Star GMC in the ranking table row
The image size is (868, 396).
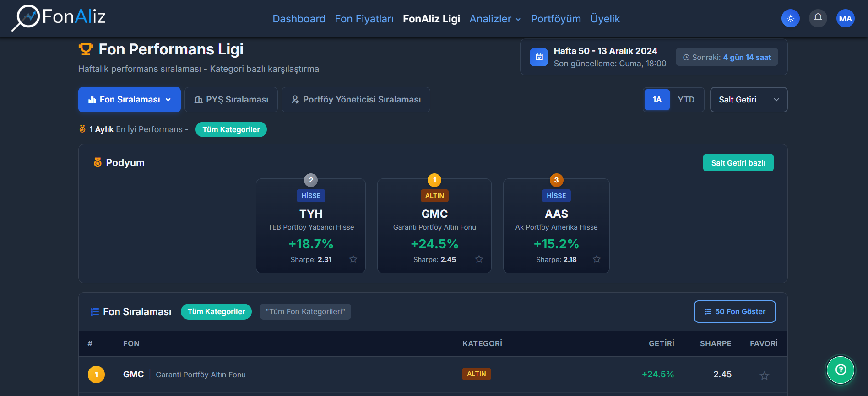pyautogui.click(x=764, y=375)
